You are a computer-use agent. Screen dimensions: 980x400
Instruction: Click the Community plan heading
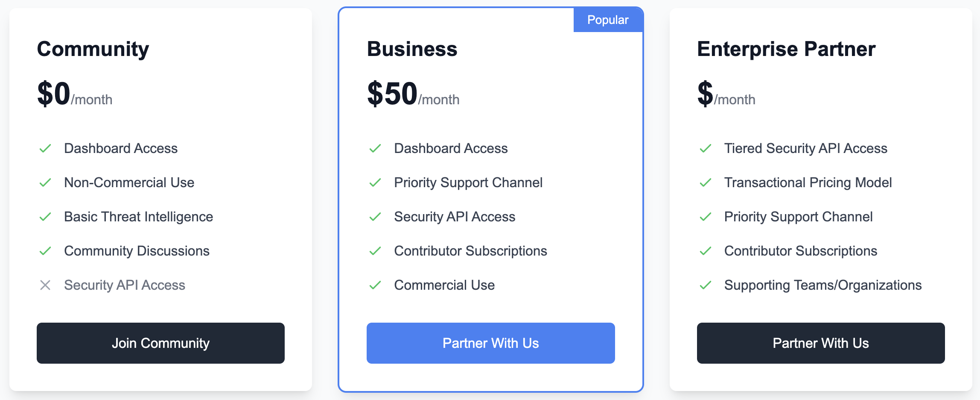coord(93,49)
